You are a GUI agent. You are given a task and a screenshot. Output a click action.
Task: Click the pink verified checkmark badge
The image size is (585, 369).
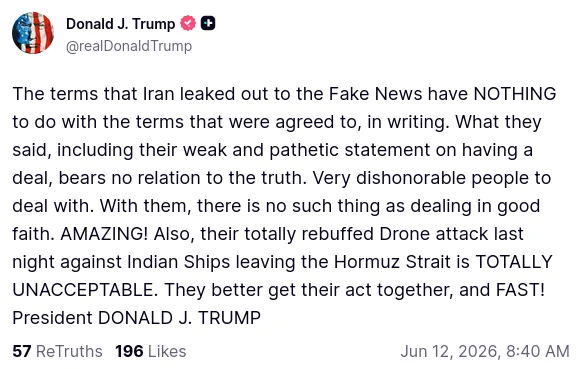click(188, 24)
